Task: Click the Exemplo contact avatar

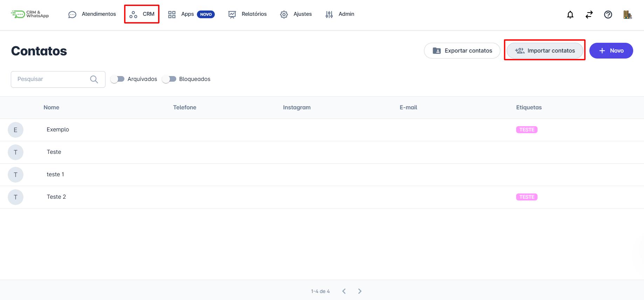Action: pos(15,130)
